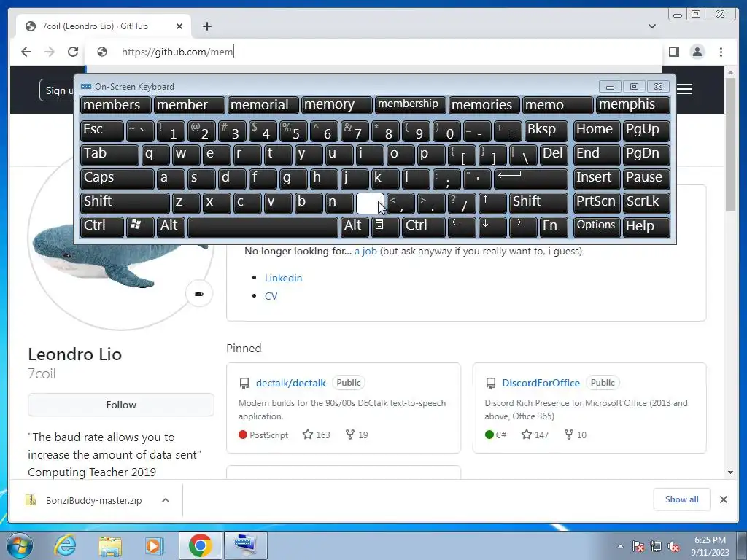Go back to previous page in Chrome
747x560 pixels.
click(26, 52)
